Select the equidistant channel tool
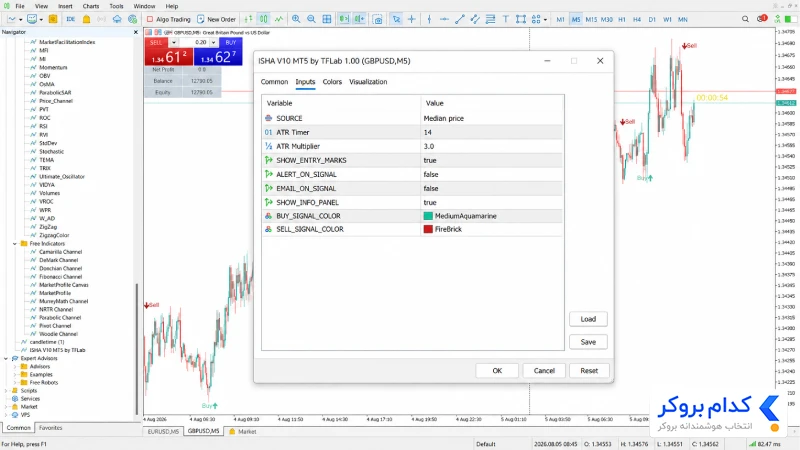This screenshot has height=450, width=800. (x=475, y=19)
